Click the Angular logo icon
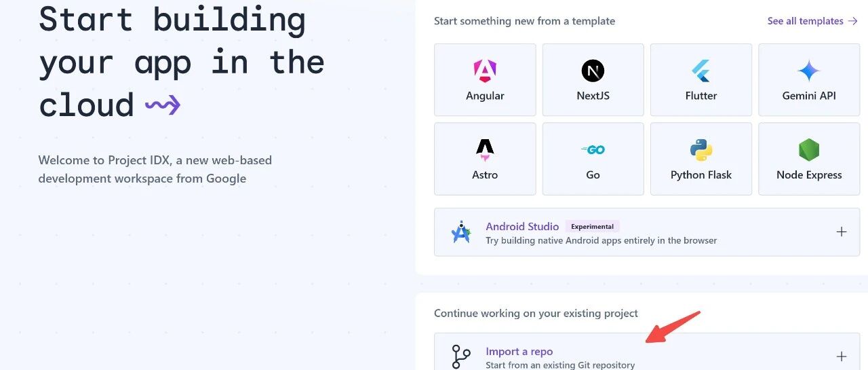Screen dimensions: 868x370 [485, 71]
